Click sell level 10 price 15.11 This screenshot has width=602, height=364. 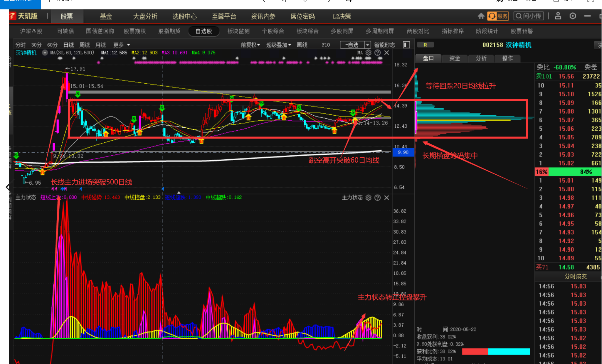[x=566, y=85]
